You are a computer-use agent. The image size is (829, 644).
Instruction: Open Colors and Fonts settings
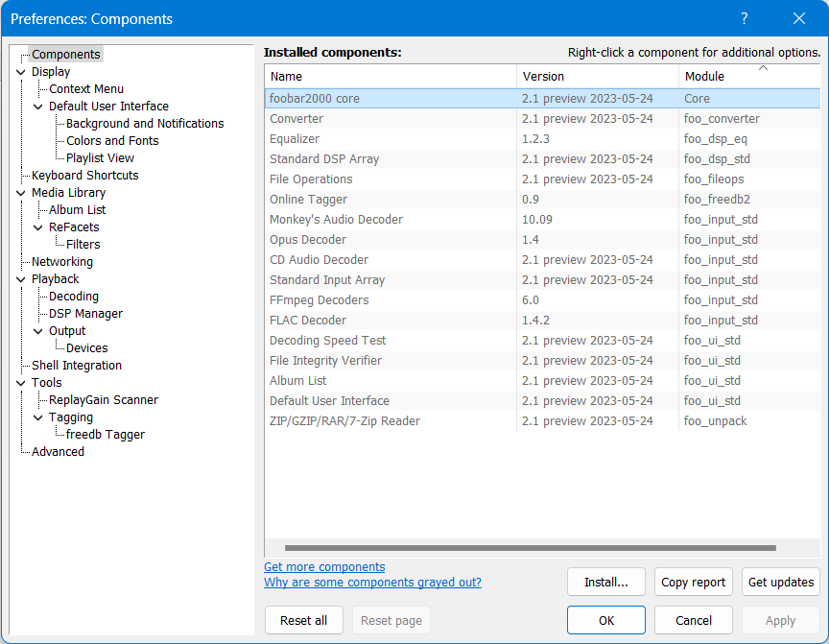[x=112, y=141]
